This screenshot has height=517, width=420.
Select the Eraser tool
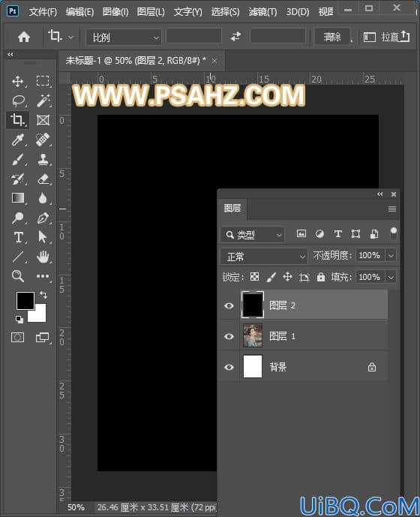tap(43, 179)
